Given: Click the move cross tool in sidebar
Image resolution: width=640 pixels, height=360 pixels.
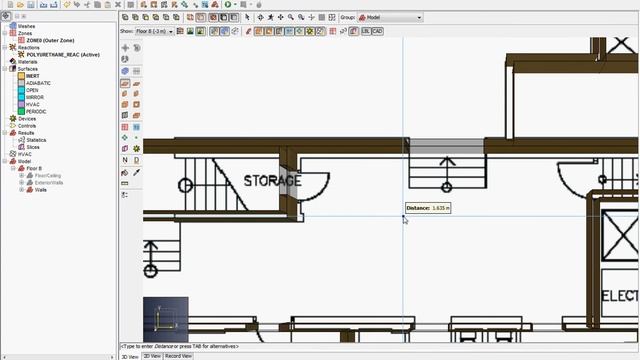Looking at the screenshot, I should (125, 48).
